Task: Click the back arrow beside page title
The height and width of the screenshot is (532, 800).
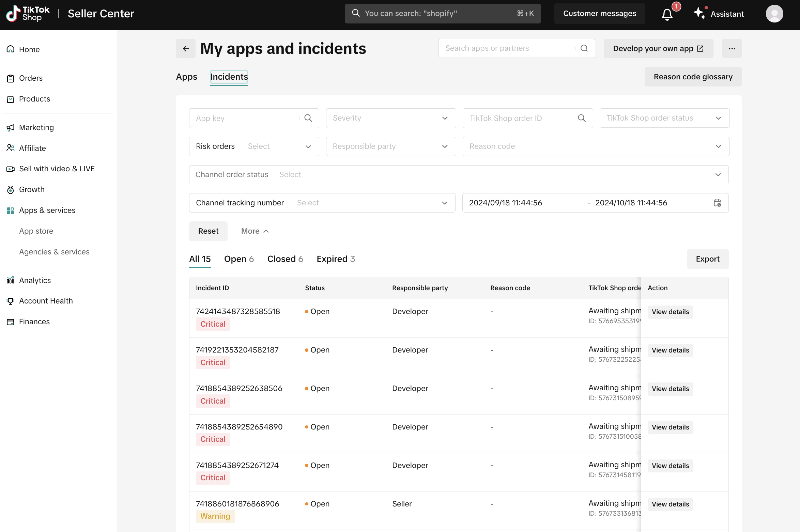Action: tap(186, 49)
